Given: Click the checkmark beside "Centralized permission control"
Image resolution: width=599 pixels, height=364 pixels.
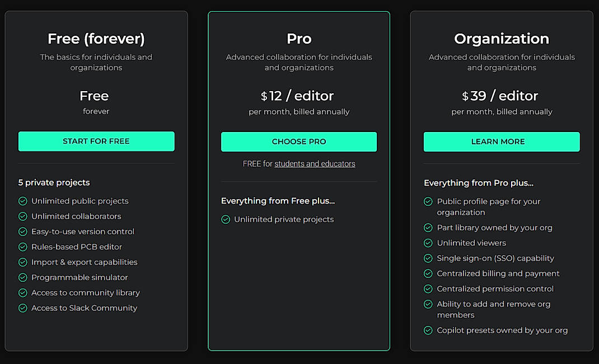Looking at the screenshot, I should click(428, 289).
